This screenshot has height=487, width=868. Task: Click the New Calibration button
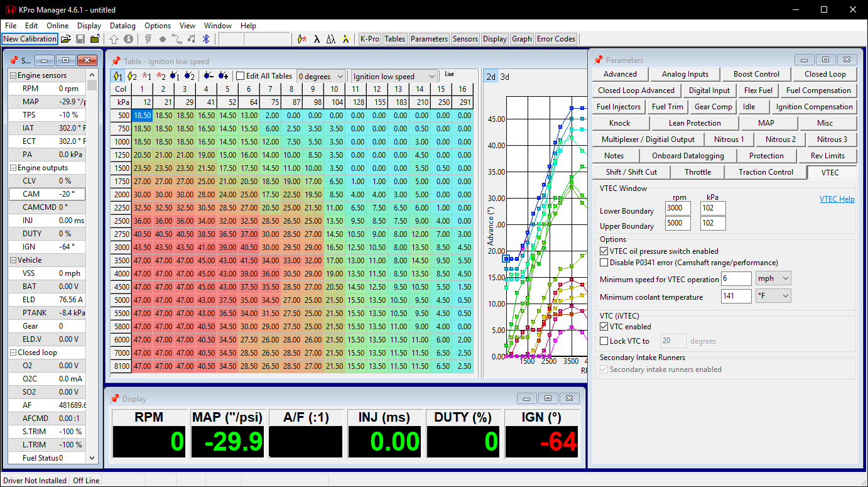tap(30, 39)
